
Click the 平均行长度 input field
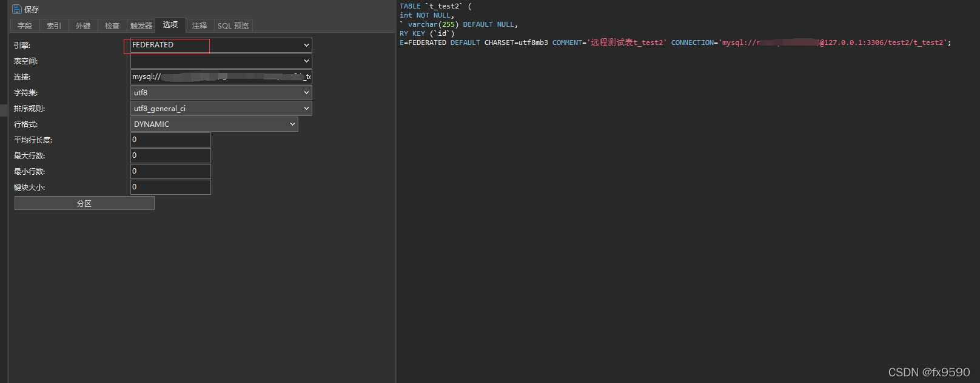click(170, 140)
